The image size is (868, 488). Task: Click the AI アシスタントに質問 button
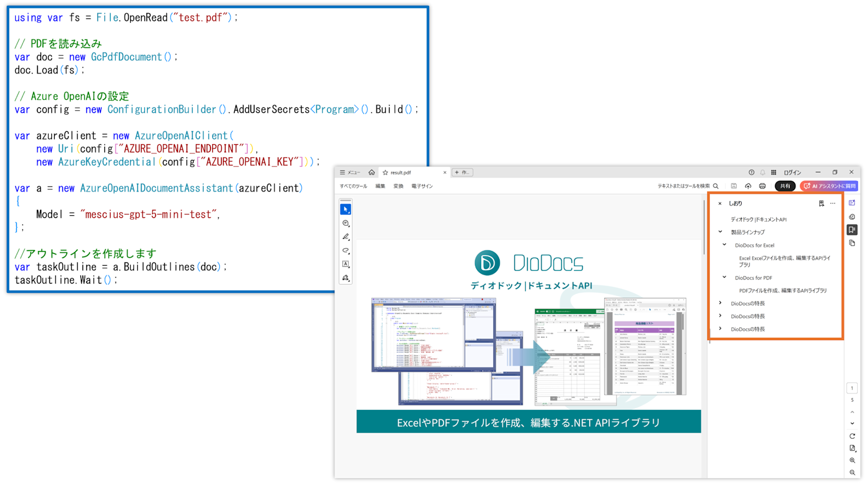829,186
